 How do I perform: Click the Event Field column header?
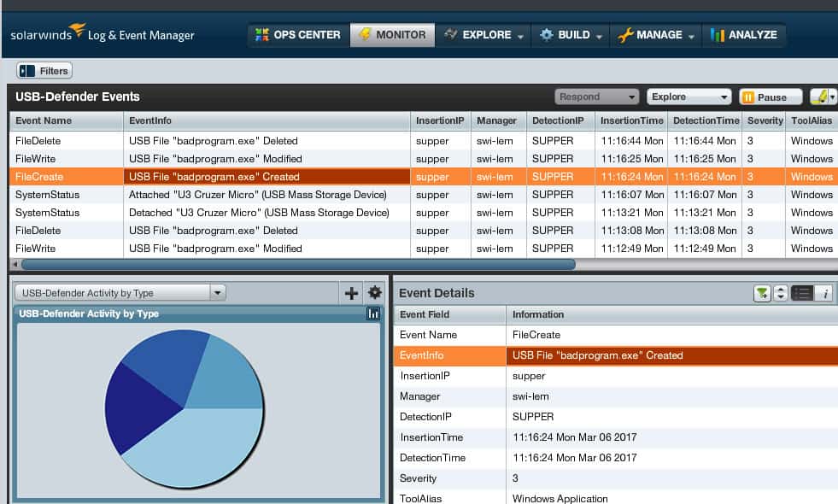point(450,315)
